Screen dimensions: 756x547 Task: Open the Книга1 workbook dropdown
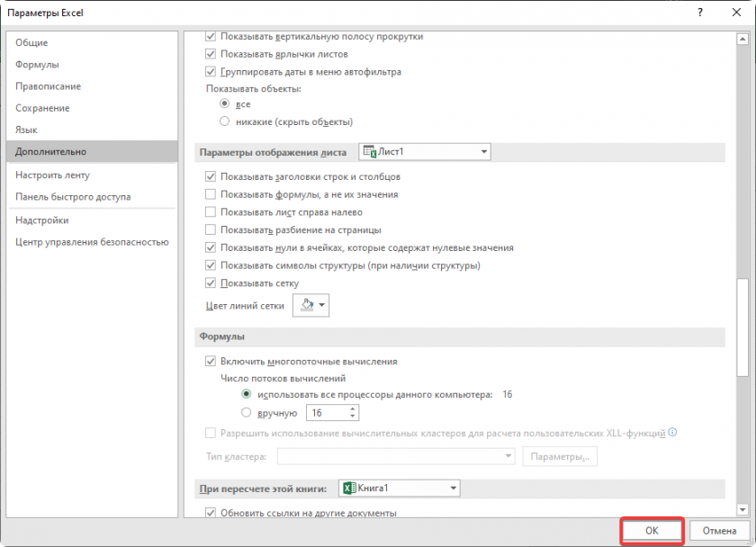(453, 489)
